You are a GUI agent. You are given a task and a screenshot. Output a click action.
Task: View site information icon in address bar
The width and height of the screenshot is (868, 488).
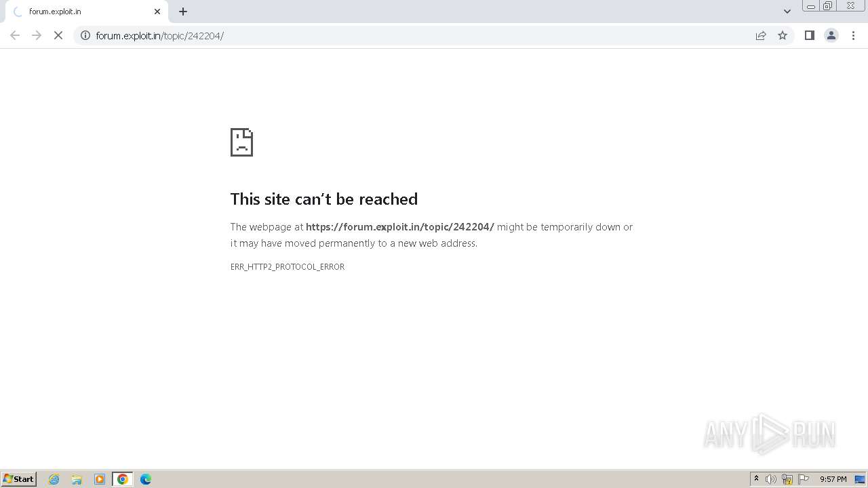tap(85, 35)
